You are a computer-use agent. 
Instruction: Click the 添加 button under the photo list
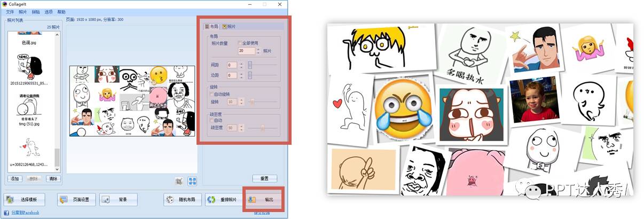tap(15, 178)
